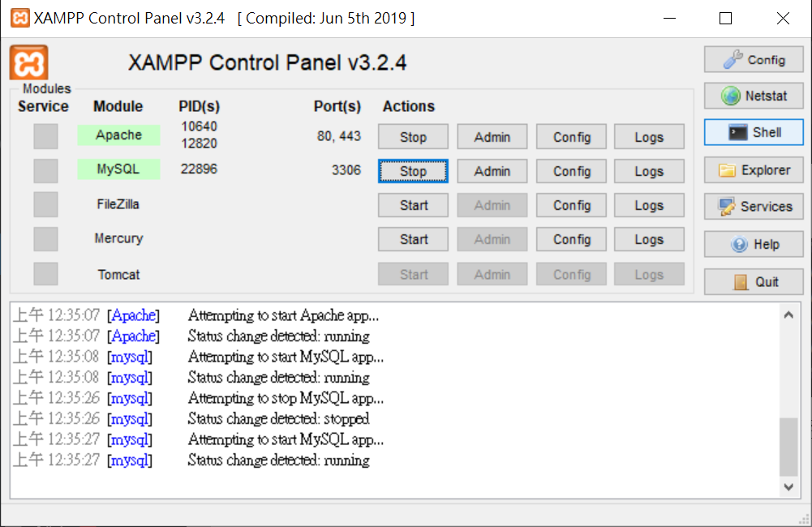The image size is (812, 527).
Task: Open Mercury module Config
Action: 571,239
